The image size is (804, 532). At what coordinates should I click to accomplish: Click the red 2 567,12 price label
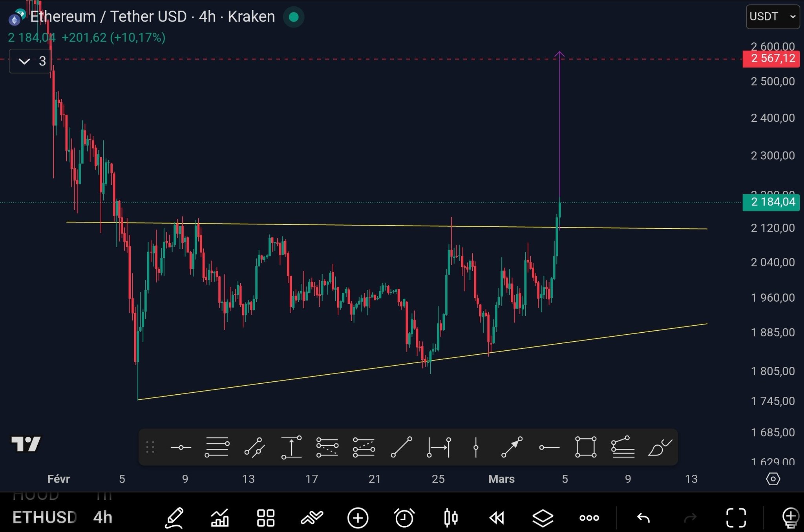pyautogui.click(x=771, y=59)
